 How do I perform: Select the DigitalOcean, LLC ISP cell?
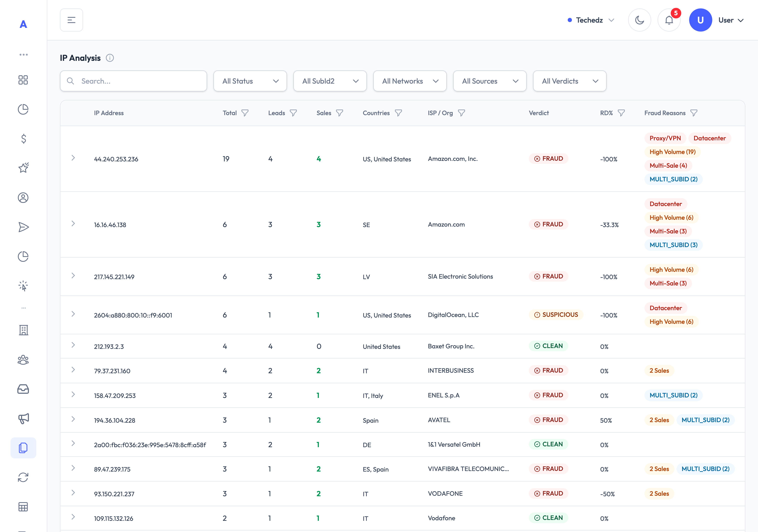[x=453, y=315]
